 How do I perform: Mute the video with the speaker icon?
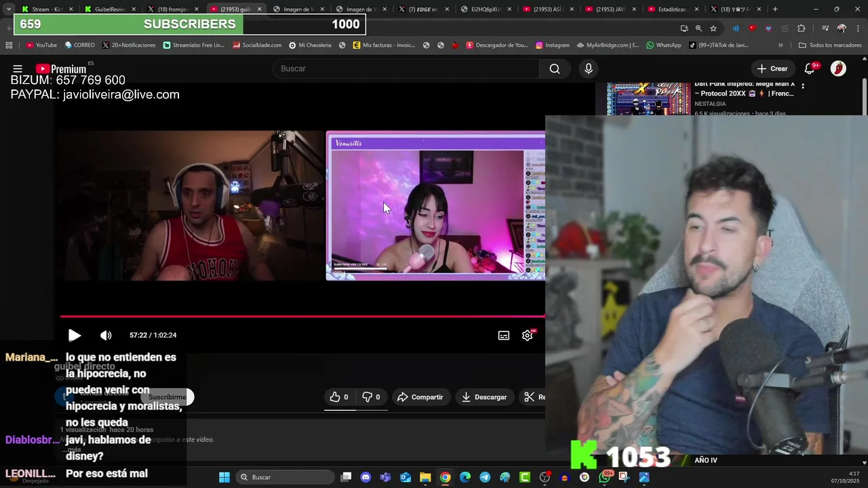(x=106, y=335)
